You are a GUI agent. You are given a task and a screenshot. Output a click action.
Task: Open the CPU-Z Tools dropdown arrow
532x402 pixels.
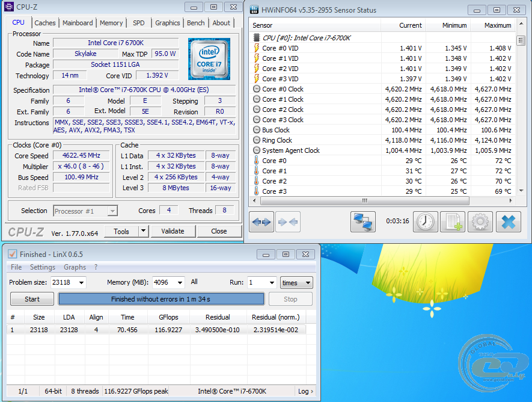(144, 231)
